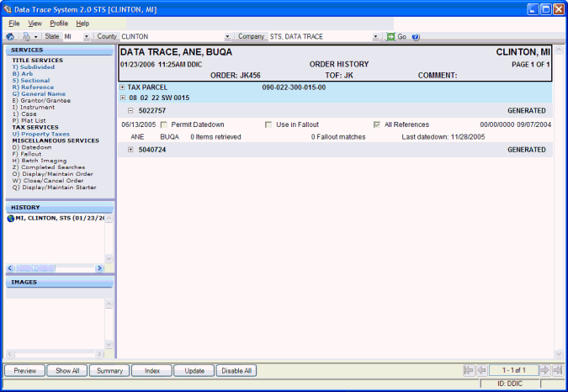
Task: Open the Arb title service
Action: point(23,74)
